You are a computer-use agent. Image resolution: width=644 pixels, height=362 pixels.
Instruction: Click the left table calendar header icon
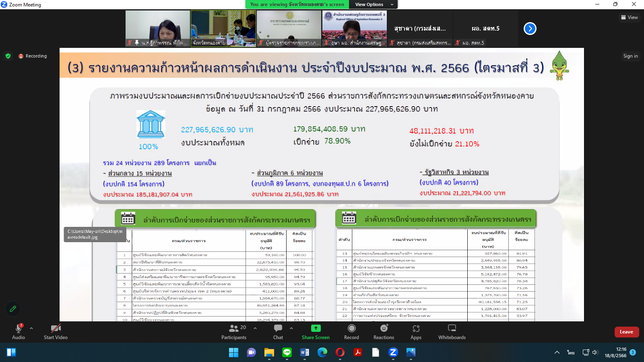pos(128,218)
